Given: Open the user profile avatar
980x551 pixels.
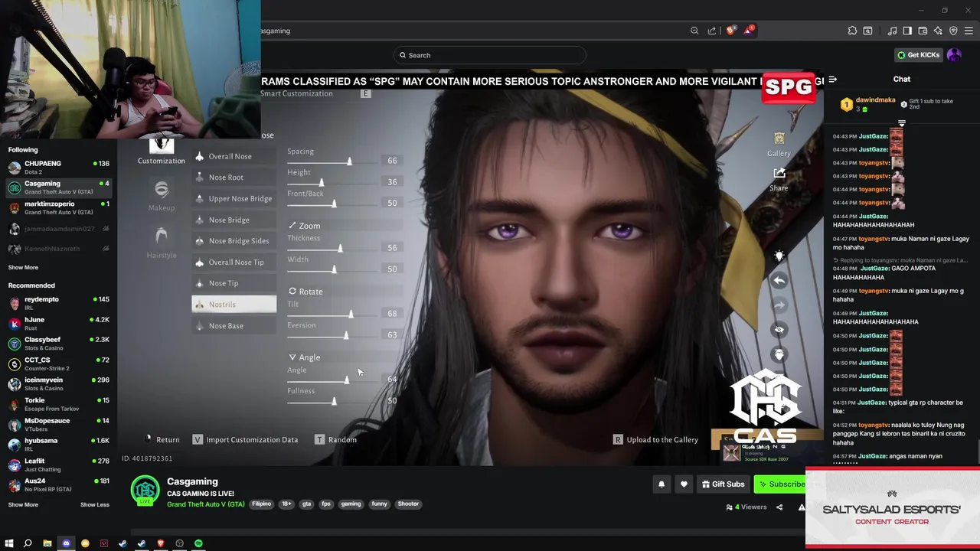Looking at the screenshot, I should point(954,55).
